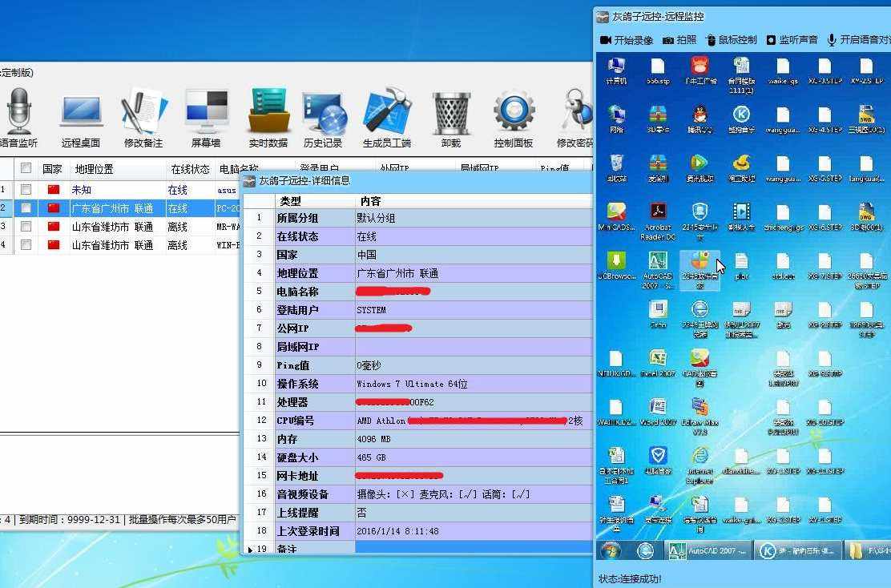Check the box for row 未知
The width and height of the screenshot is (891, 588).
26,189
